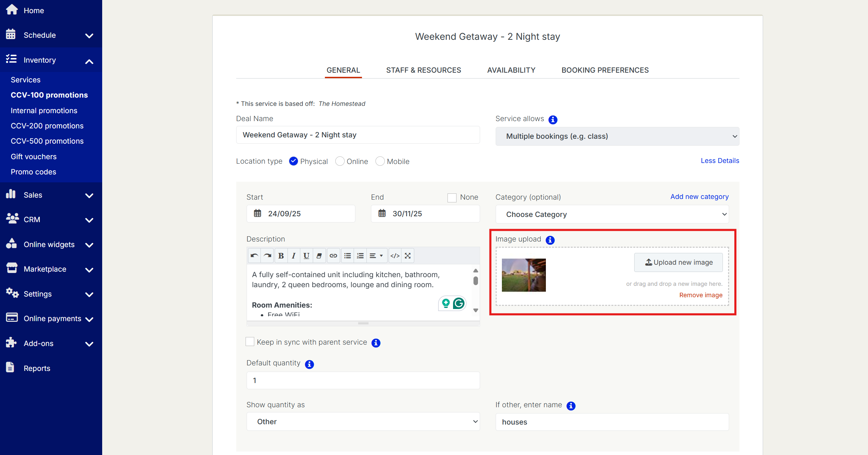Check the None end date checkbox
868x455 pixels.
click(452, 198)
